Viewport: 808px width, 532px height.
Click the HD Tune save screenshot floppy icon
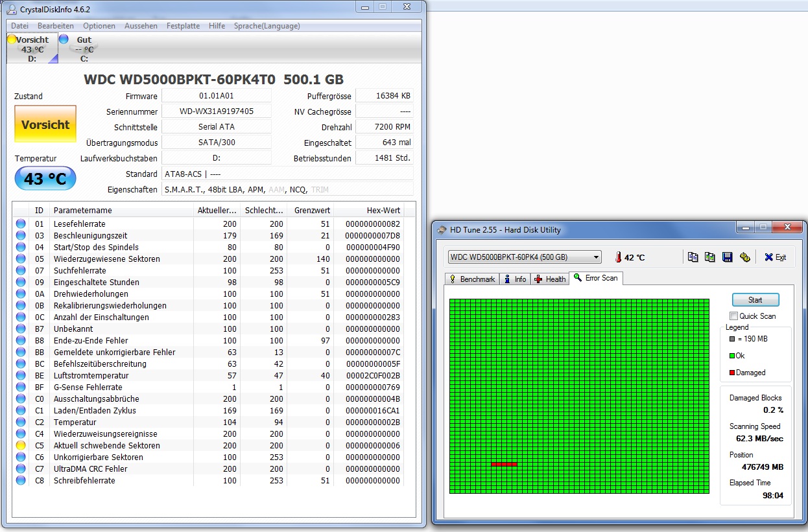pos(728,257)
